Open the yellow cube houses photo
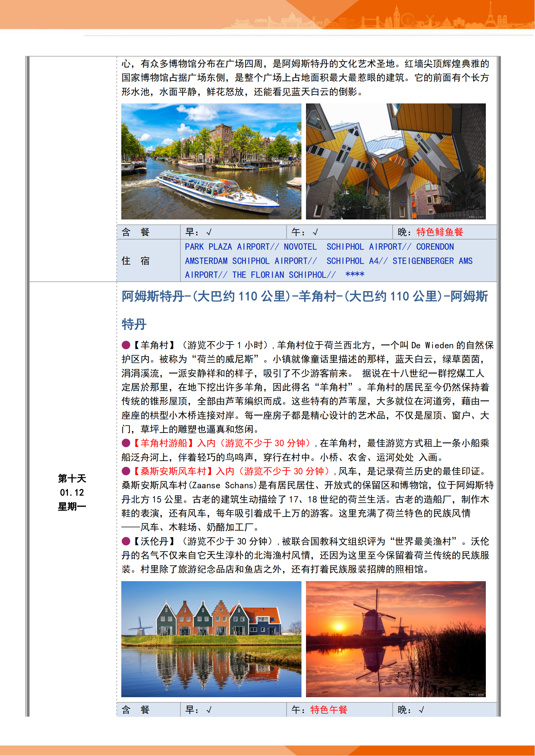This screenshot has height=756, width=535. 396,161
